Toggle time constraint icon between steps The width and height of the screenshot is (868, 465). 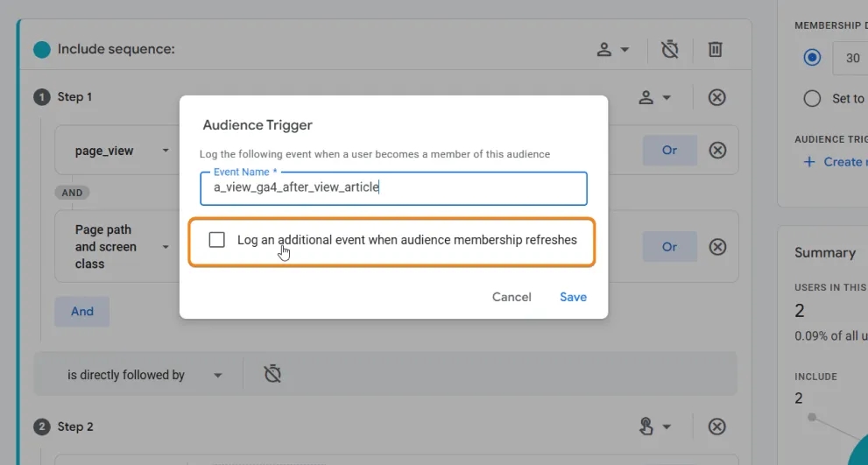(x=272, y=375)
